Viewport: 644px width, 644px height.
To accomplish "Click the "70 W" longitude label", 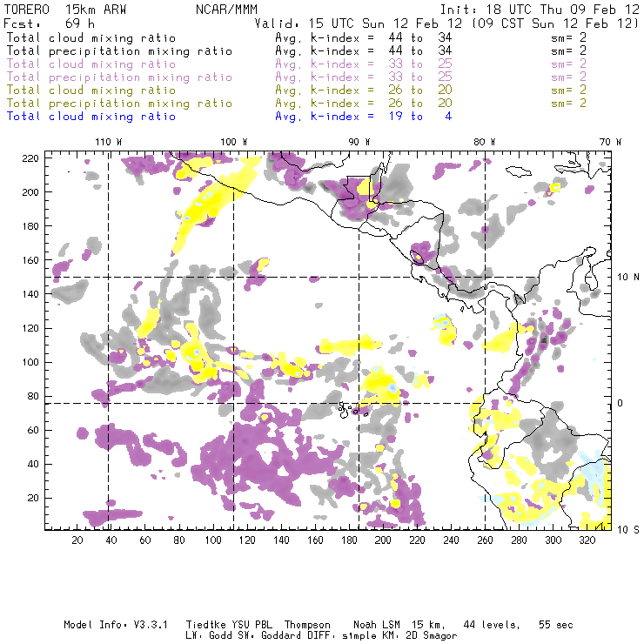I will point(610,142).
